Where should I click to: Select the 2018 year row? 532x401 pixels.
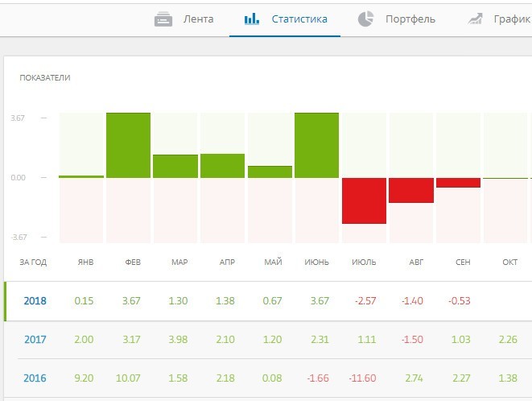pyautogui.click(x=35, y=301)
